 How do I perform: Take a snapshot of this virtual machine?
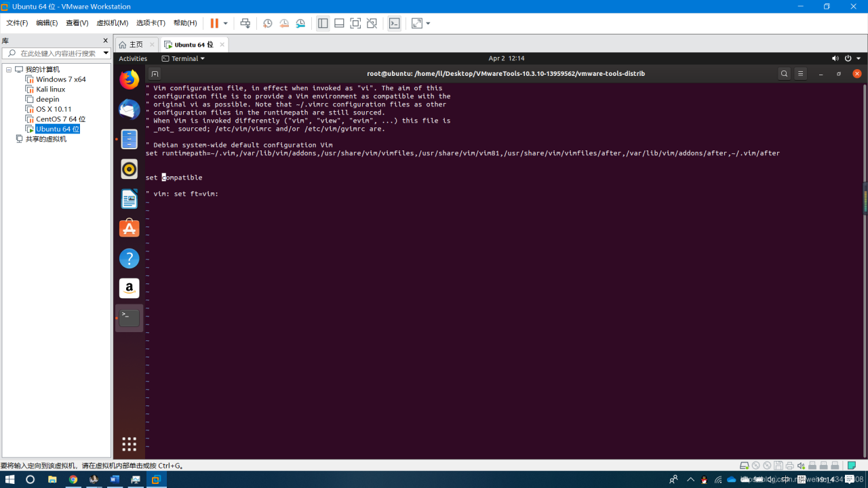pos(268,23)
